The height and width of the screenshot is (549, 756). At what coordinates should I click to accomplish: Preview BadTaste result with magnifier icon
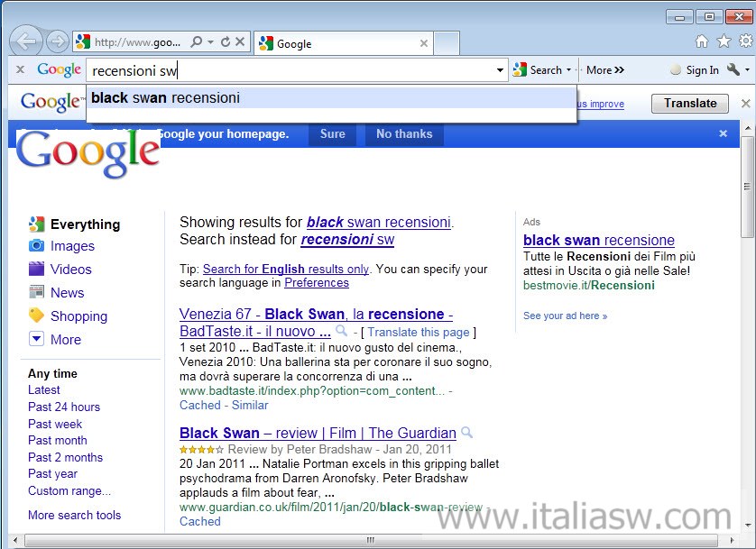[x=341, y=330]
